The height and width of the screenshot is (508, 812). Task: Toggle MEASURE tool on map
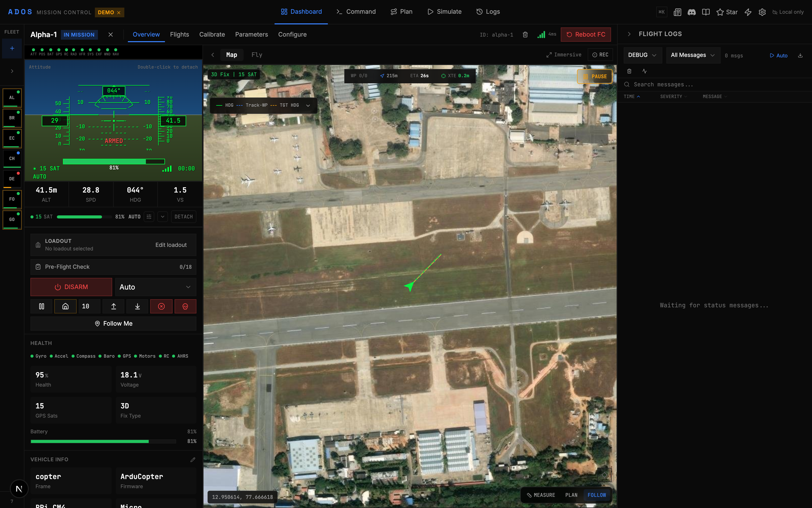tap(541, 495)
